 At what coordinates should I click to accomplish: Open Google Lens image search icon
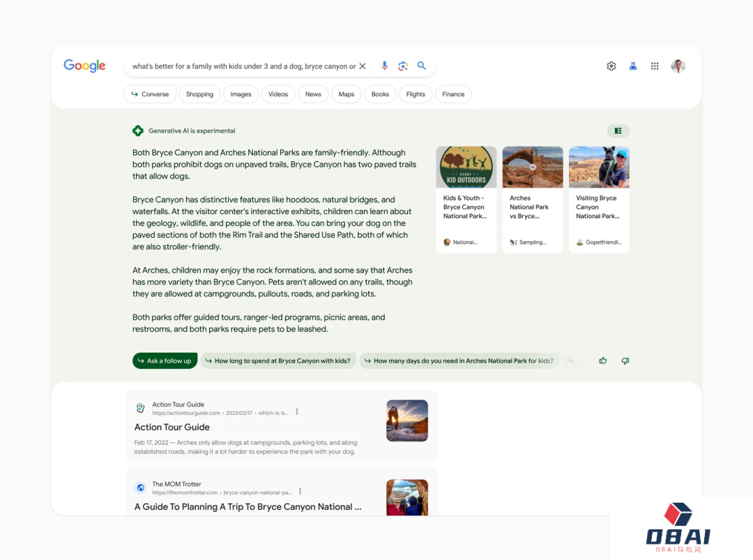(403, 66)
